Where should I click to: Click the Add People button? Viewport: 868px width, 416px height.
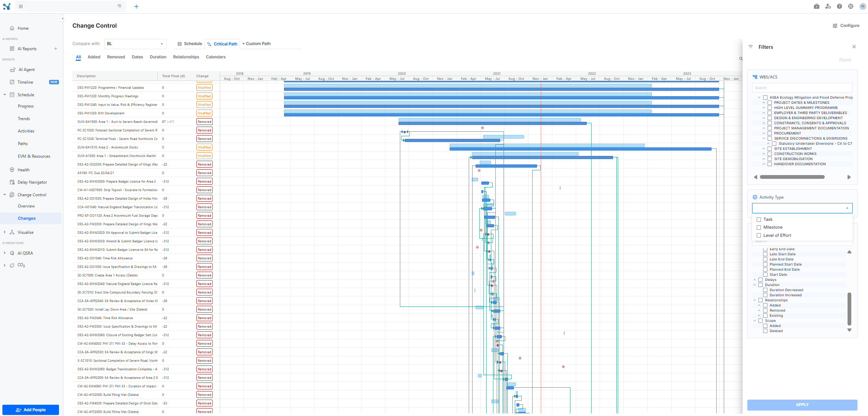pyautogui.click(x=31, y=410)
